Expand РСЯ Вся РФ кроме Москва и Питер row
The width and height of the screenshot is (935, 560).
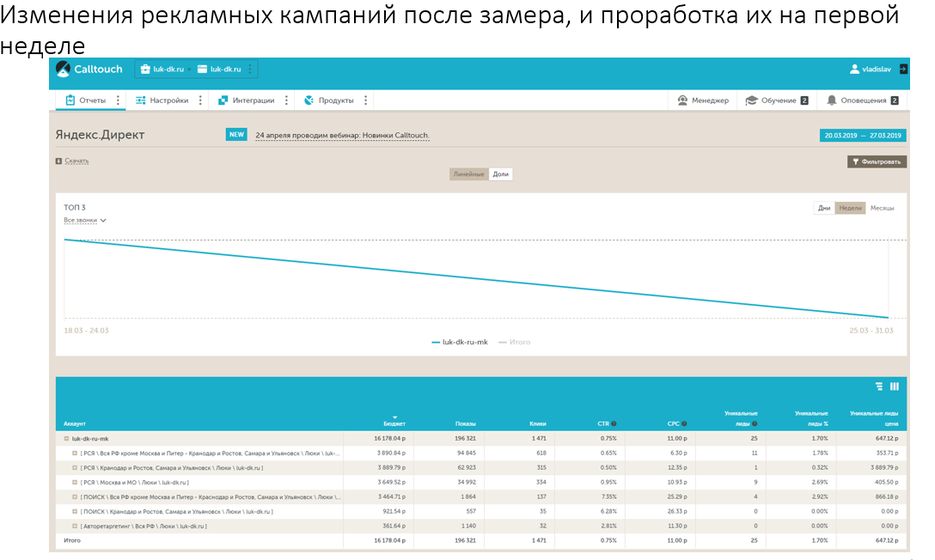click(75, 453)
